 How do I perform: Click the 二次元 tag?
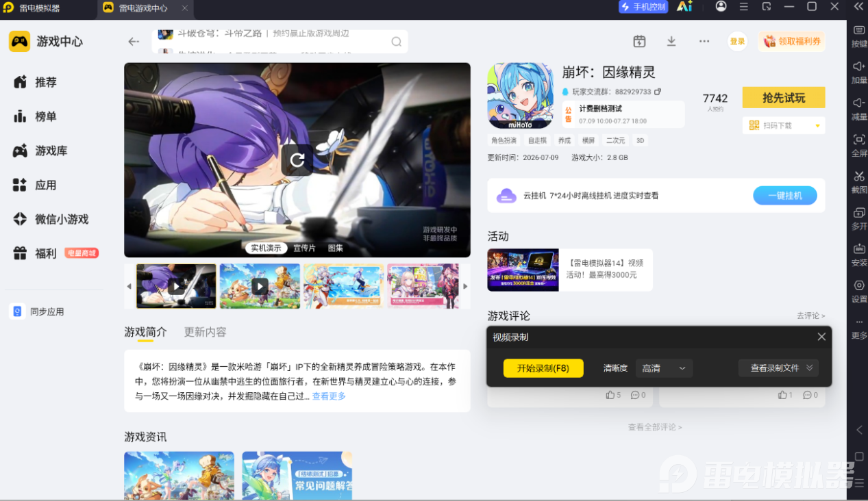pos(616,140)
